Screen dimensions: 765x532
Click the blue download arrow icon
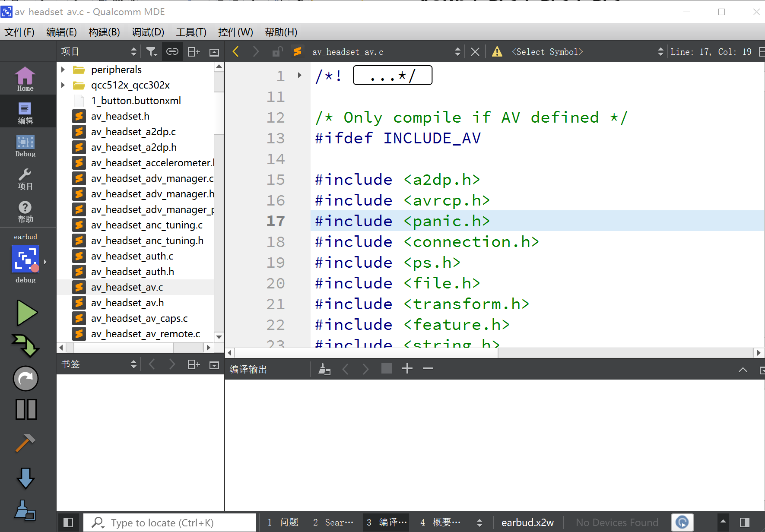pos(25,478)
